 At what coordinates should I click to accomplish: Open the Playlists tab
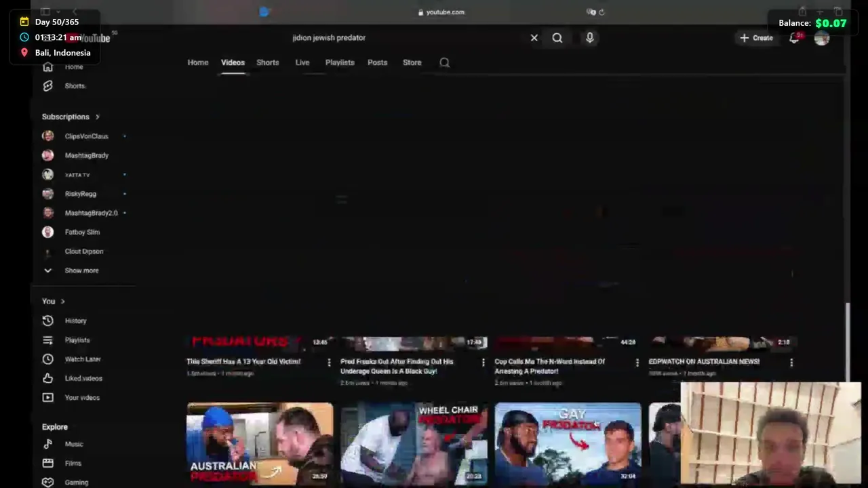pos(340,62)
